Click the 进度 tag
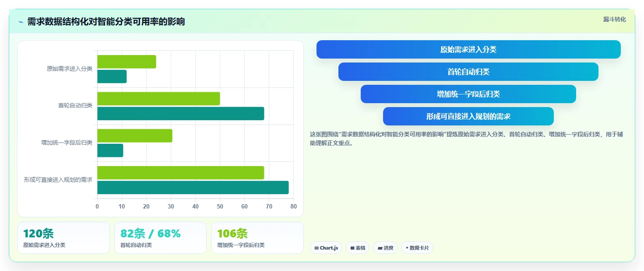This screenshot has width=644, height=271. pyautogui.click(x=385, y=248)
